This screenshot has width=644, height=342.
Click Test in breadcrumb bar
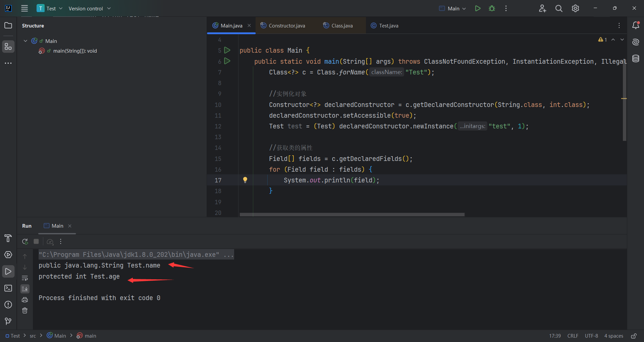pyautogui.click(x=13, y=336)
